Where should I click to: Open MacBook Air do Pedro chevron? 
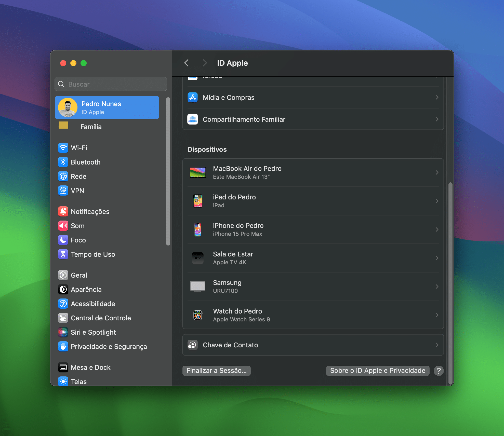(x=437, y=172)
